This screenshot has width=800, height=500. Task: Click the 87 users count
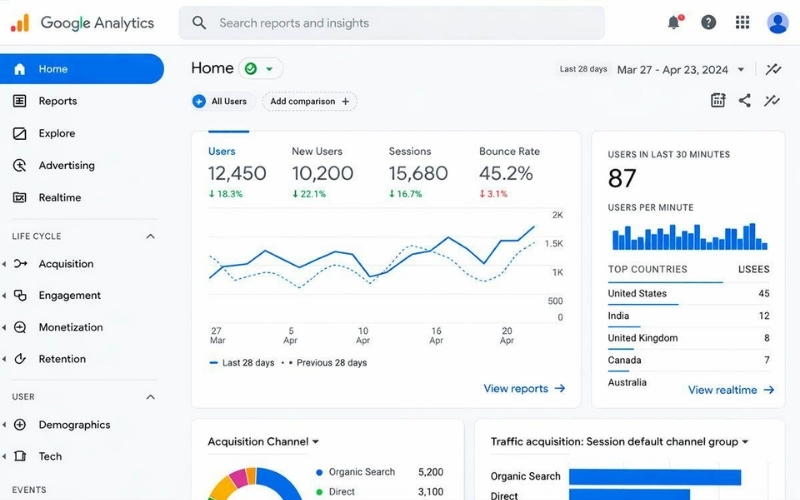click(x=622, y=179)
